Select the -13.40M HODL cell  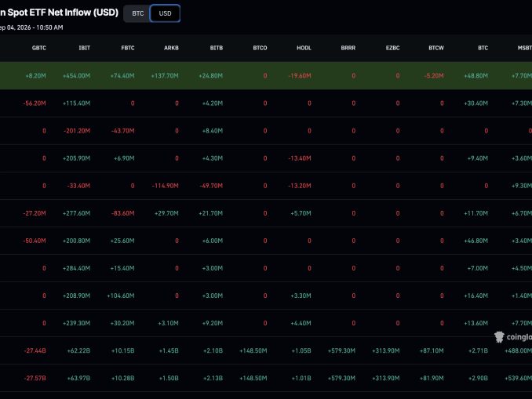click(x=300, y=158)
